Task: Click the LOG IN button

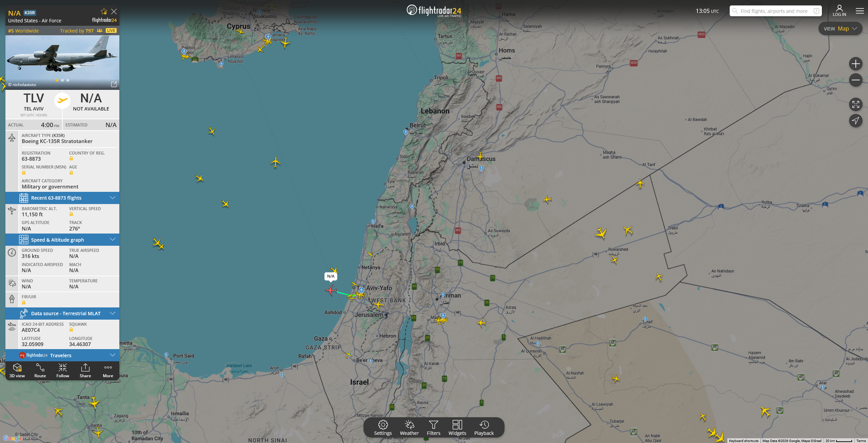Action: coord(839,11)
